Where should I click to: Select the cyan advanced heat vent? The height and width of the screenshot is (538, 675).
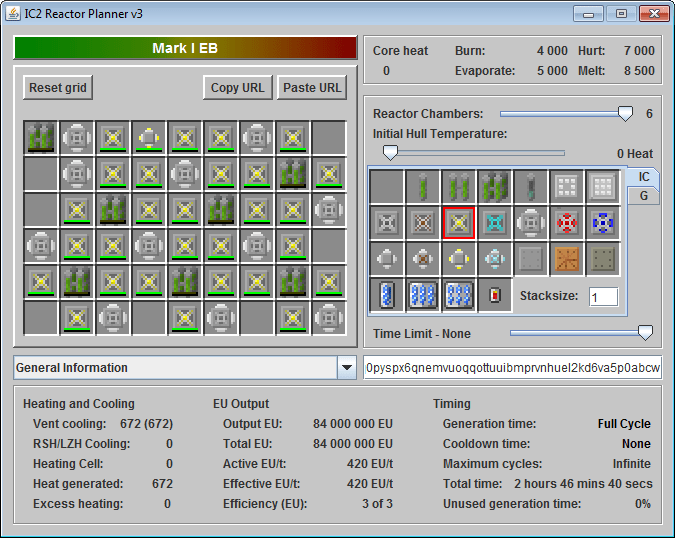495,223
